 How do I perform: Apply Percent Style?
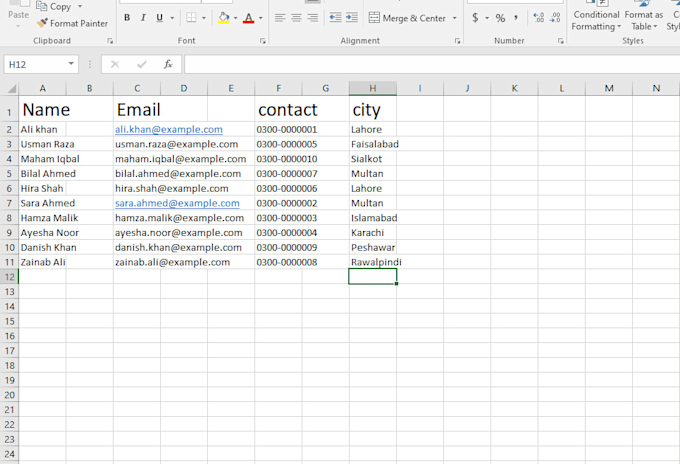pos(500,18)
